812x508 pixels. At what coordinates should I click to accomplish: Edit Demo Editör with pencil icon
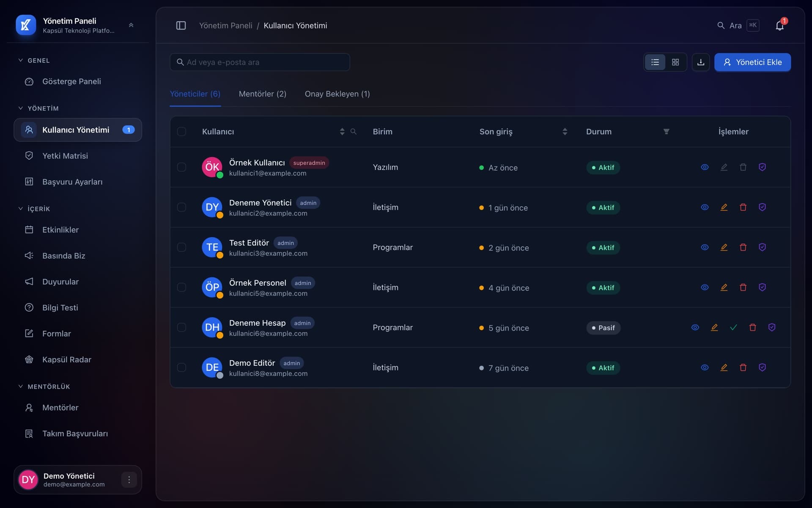point(724,367)
